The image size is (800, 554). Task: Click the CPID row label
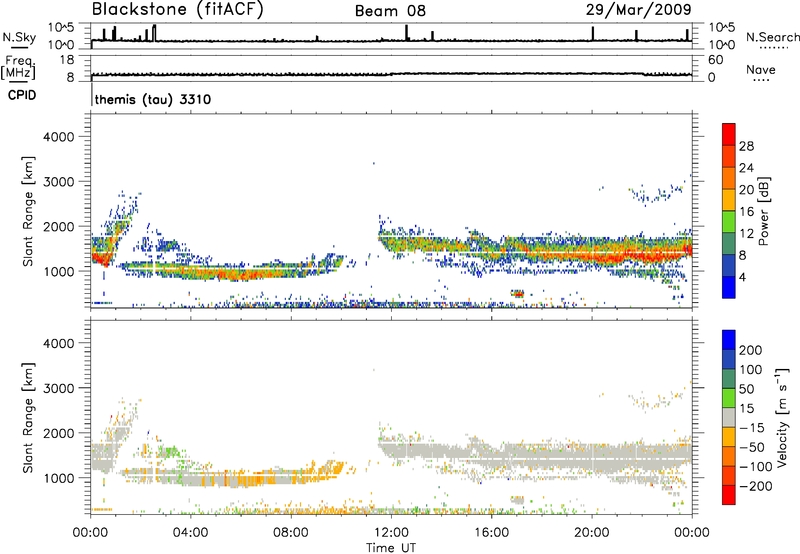coord(22,95)
